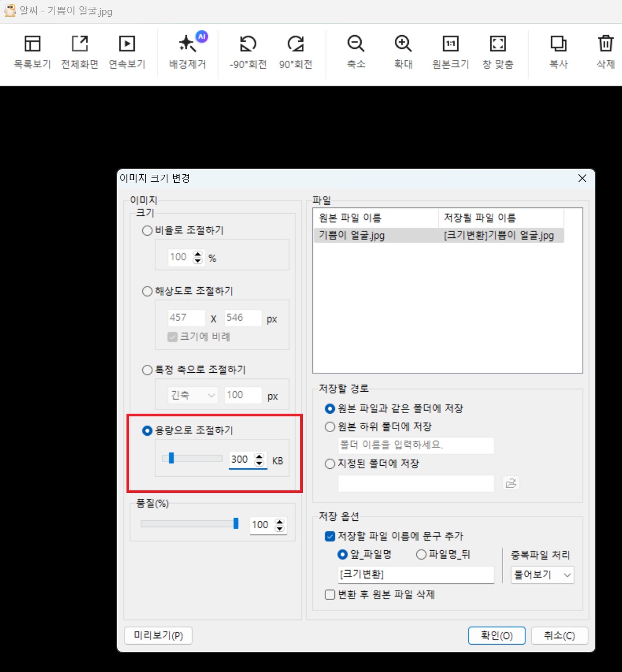Increase the 300 KB value with the stepper
Viewport: 622px width, 672px height.
pyautogui.click(x=259, y=456)
